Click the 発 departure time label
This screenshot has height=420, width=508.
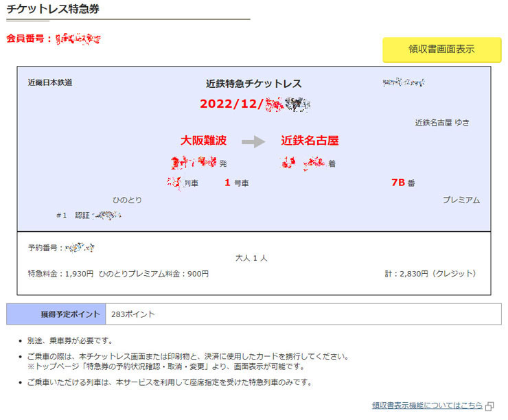(223, 163)
